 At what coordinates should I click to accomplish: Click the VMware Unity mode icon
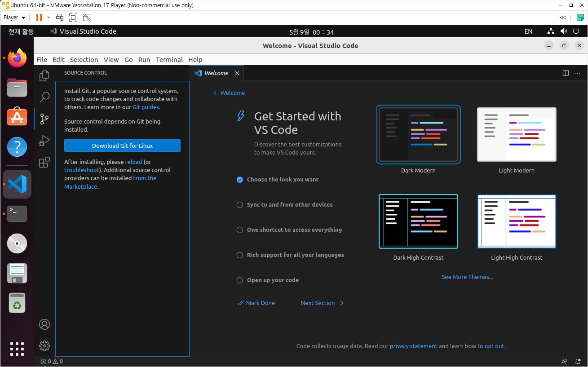pos(87,18)
